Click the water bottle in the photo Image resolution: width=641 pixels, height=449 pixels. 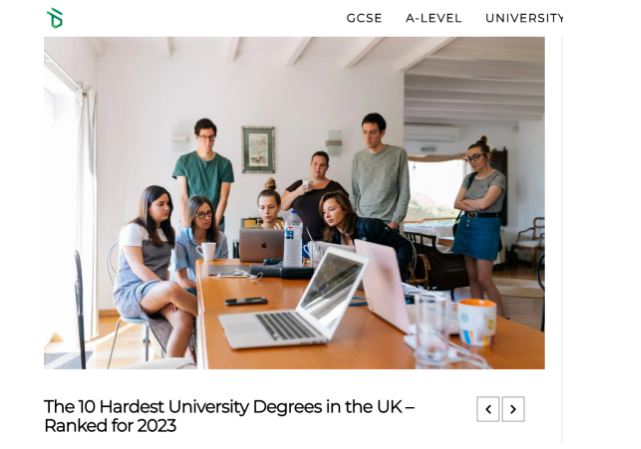pyautogui.click(x=293, y=239)
